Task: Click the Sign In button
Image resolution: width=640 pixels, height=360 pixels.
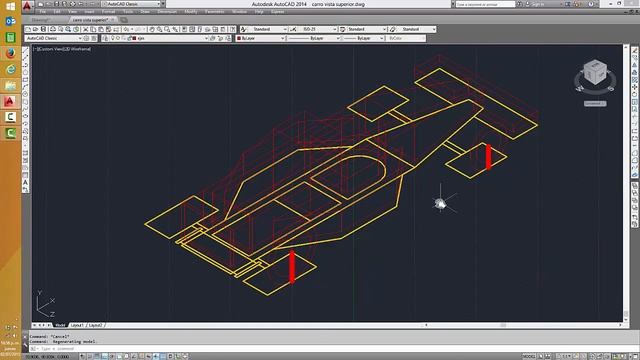Action: click(538, 4)
